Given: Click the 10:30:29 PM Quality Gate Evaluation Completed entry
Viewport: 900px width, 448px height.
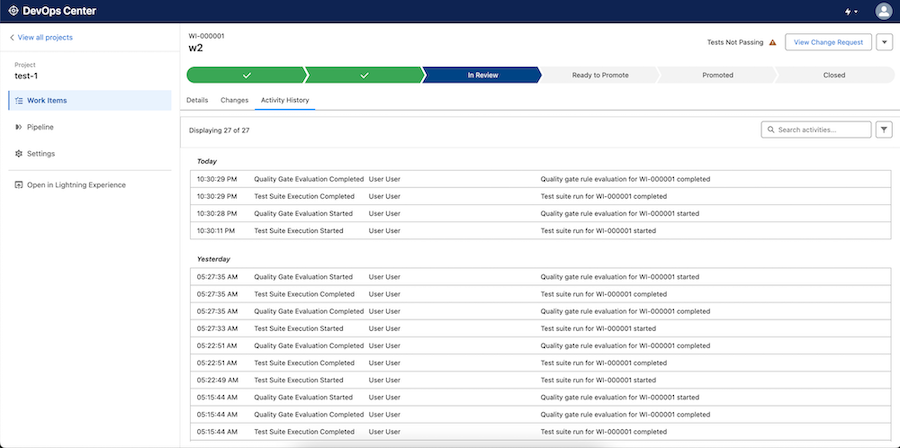Looking at the screenshot, I should 541,179.
